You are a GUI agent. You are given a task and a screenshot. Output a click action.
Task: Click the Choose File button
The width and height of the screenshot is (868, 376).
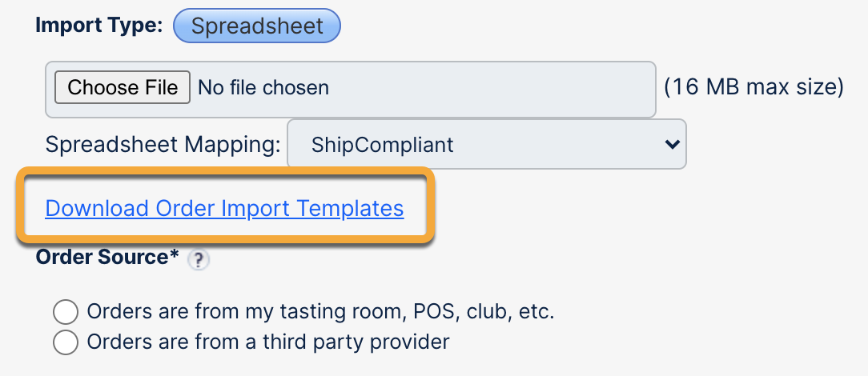(123, 87)
